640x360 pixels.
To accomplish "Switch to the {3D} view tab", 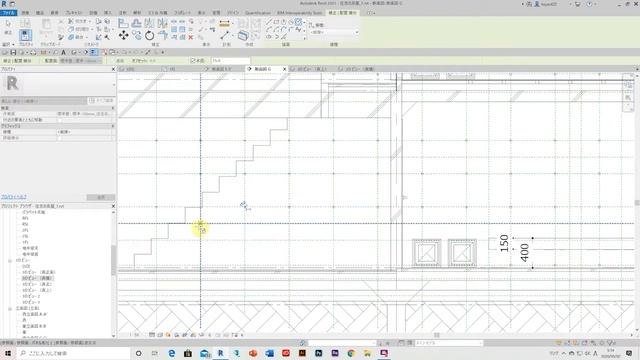I will click(130, 69).
